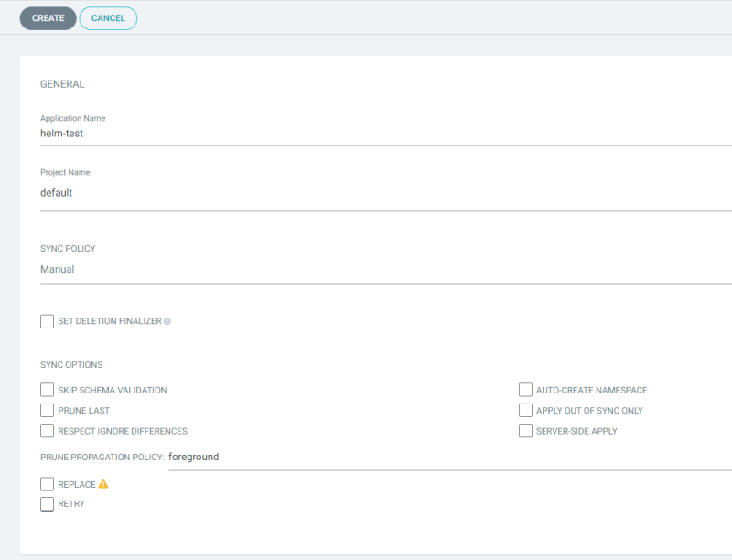732x560 pixels.
Task: Focus the Application Name field helm-test
Action: 384,134
